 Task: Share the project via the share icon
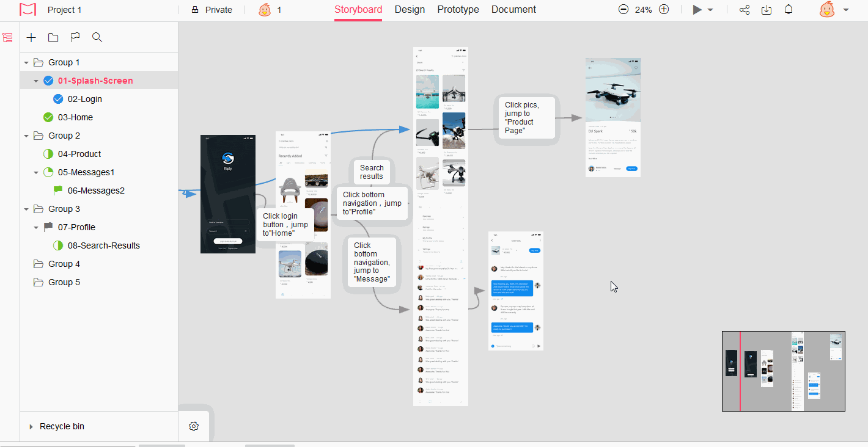point(744,10)
